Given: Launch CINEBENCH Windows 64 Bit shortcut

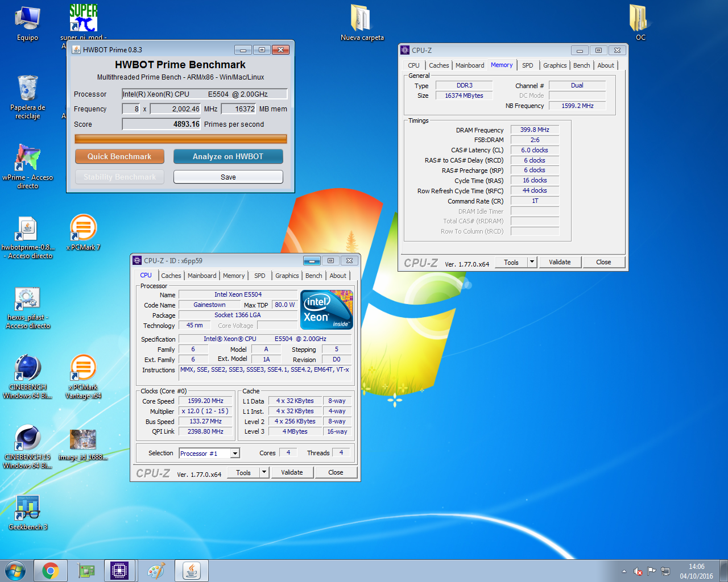Looking at the screenshot, I should [x=28, y=376].
